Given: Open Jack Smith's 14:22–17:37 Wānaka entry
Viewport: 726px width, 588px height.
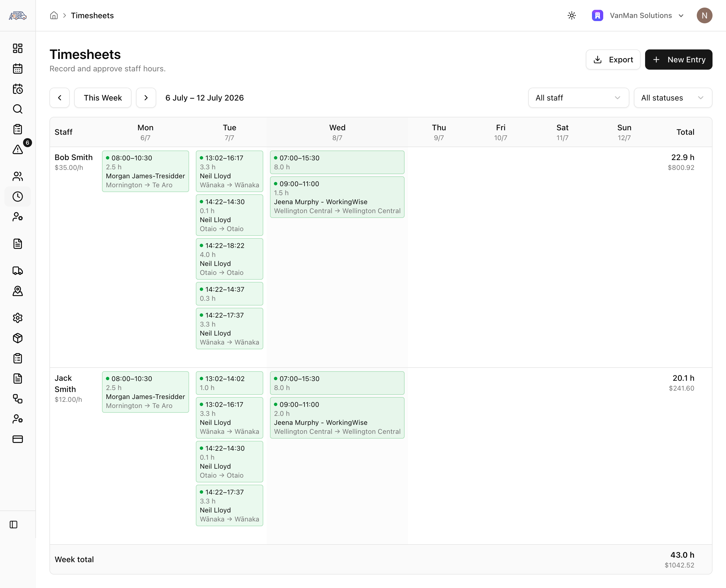Looking at the screenshot, I should (x=230, y=506).
